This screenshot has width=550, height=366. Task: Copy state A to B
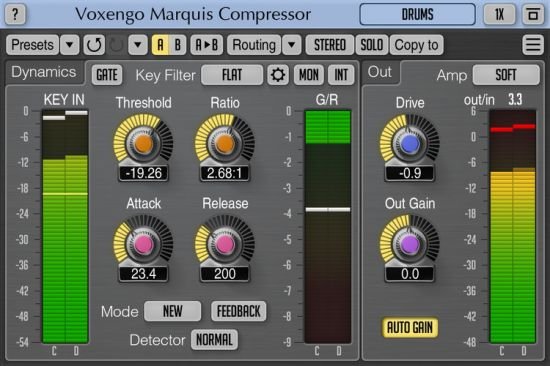click(207, 45)
